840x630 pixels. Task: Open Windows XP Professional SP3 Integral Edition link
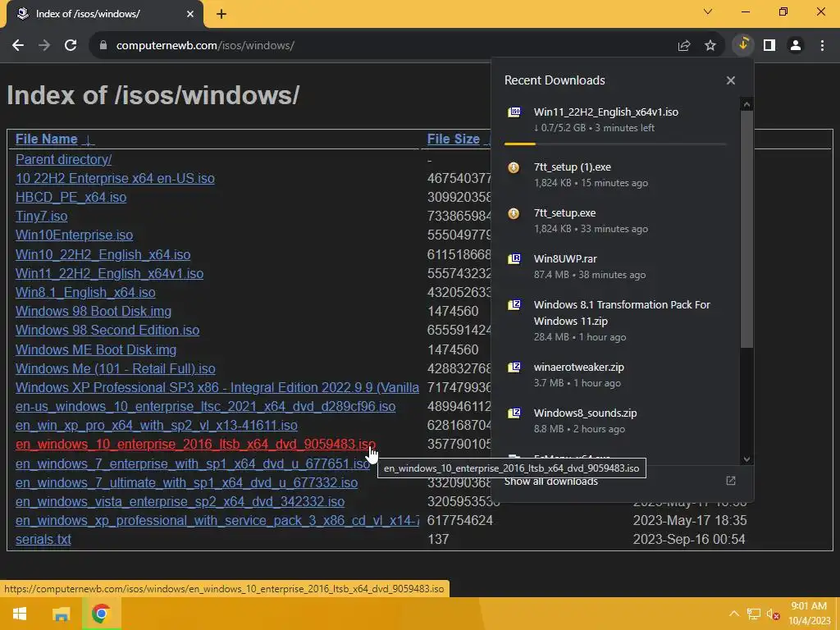(x=217, y=387)
